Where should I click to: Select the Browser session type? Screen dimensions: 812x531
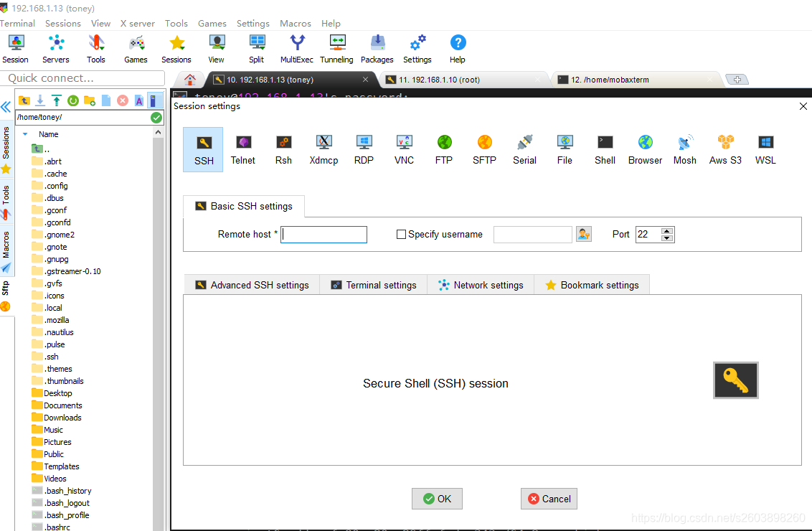(646, 150)
